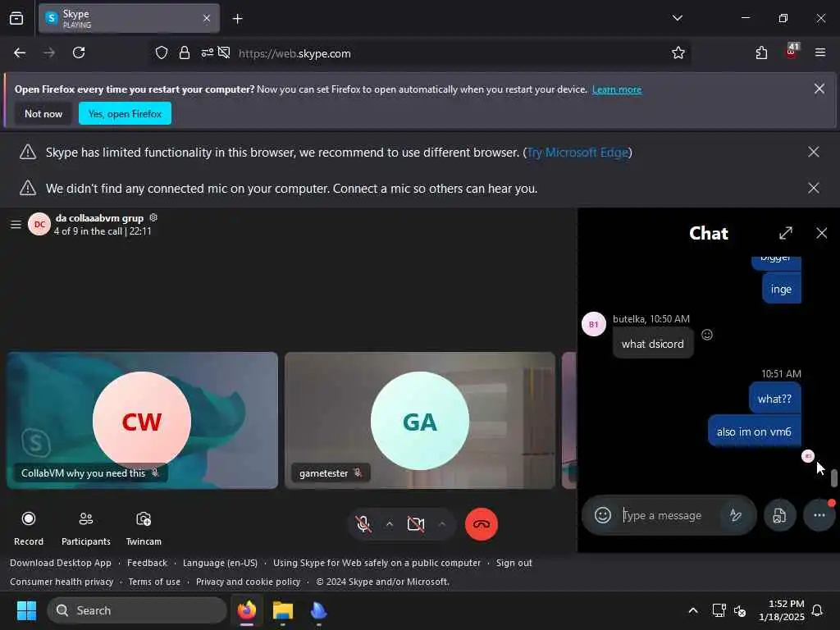This screenshot has height=630, width=840.
Task: Close the Chat panel
Action: coord(821,233)
